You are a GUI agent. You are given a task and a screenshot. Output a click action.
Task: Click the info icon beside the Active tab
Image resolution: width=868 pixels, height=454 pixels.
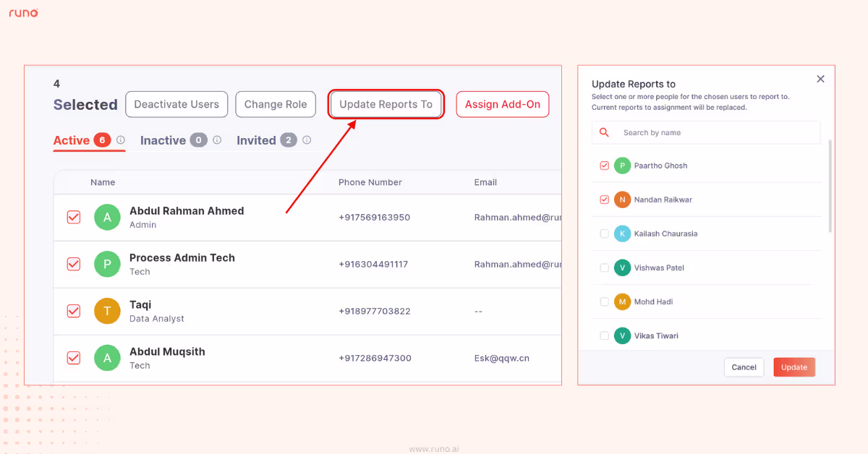coord(121,140)
